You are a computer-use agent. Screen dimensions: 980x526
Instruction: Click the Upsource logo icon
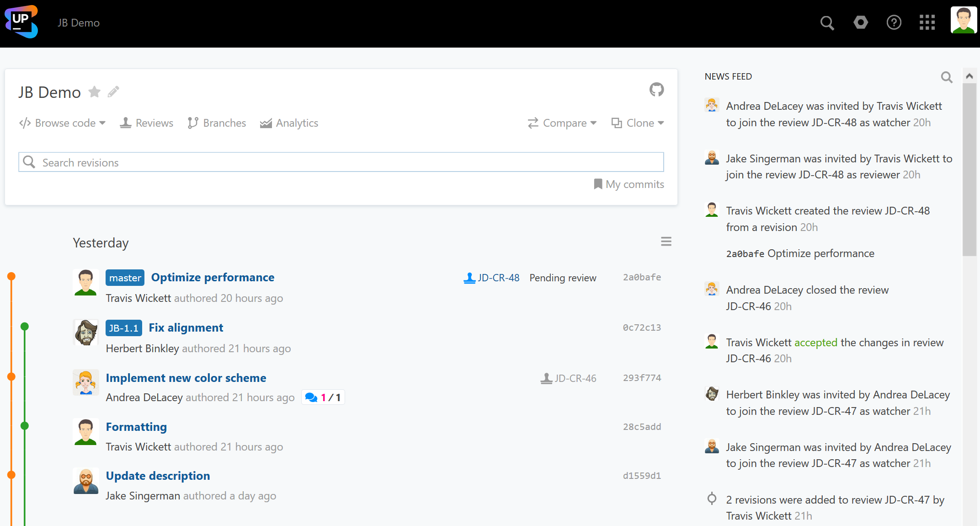[21, 22]
